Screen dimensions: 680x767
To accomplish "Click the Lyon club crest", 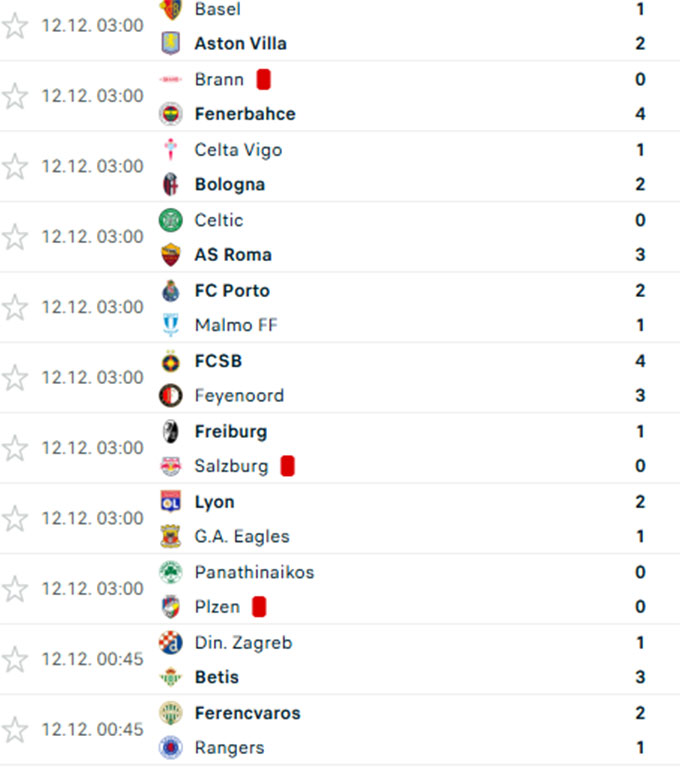I will [x=171, y=502].
